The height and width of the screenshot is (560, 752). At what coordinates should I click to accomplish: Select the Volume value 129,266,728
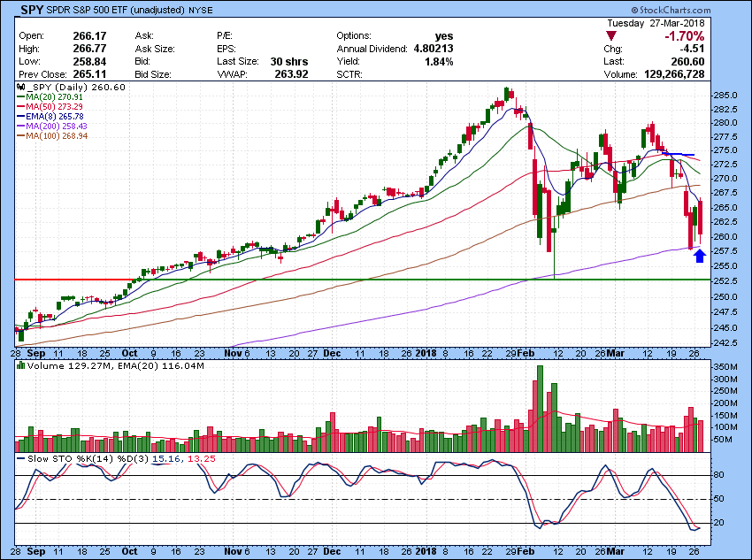674,74
